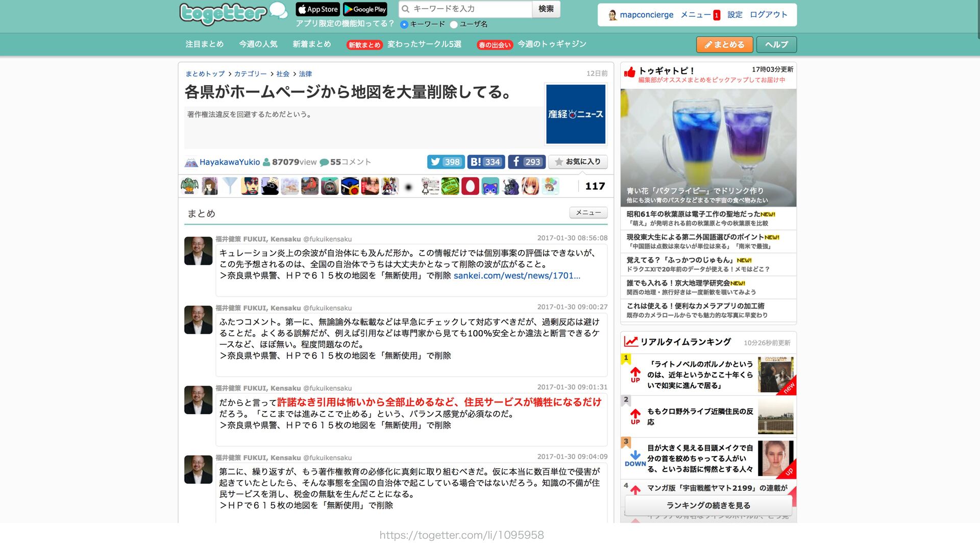Viewport: 980px width, 551px height.
Task: Expand ランキングの続きを見る
Action: click(x=708, y=506)
